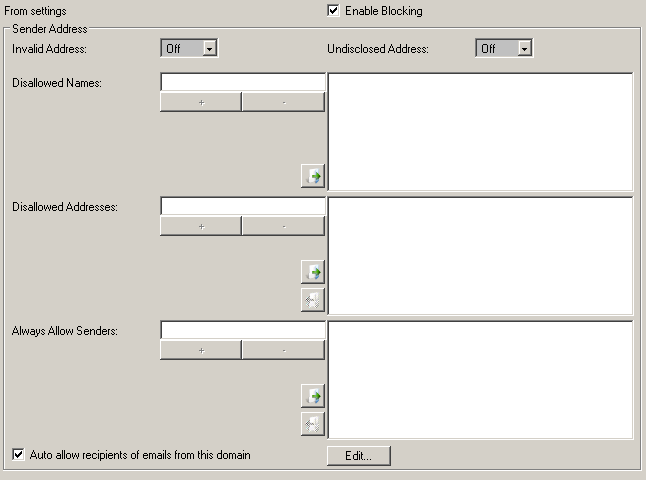Click the greyed export icon for Always Allow Senders
646x480 pixels.
313,424
